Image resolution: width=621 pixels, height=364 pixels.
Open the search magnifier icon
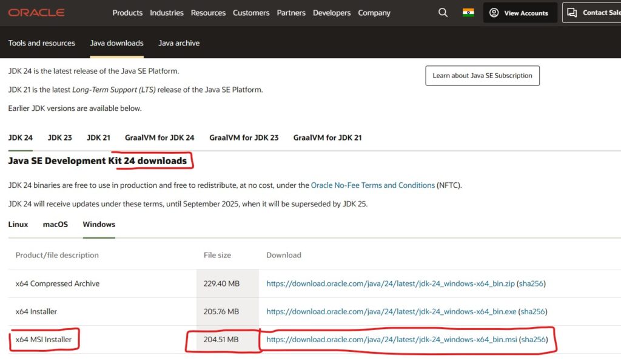click(x=443, y=12)
